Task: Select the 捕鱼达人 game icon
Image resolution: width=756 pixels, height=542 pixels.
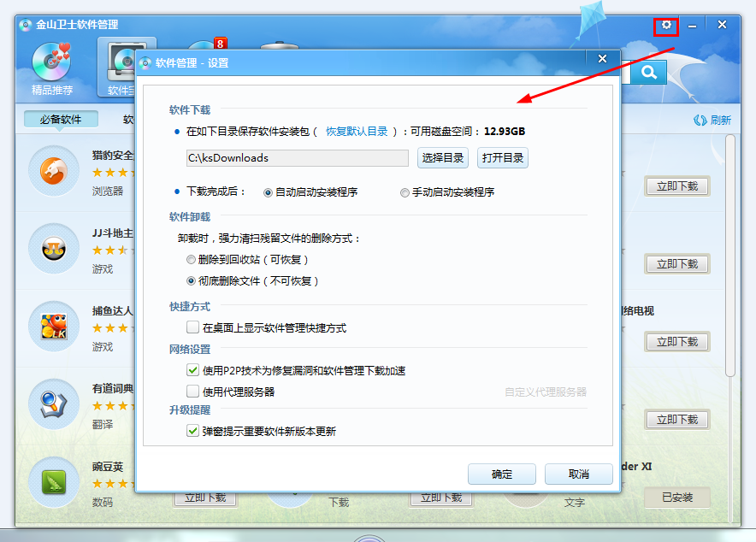Action: [x=54, y=327]
